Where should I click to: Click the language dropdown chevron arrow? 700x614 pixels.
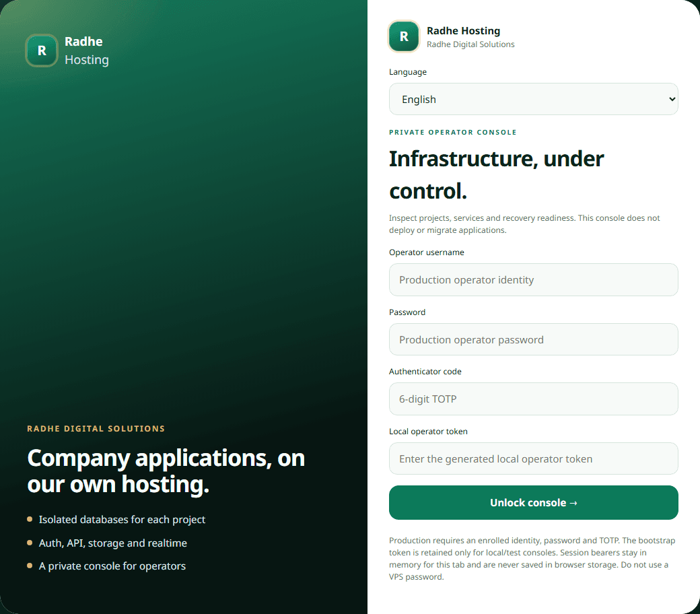[x=672, y=99]
